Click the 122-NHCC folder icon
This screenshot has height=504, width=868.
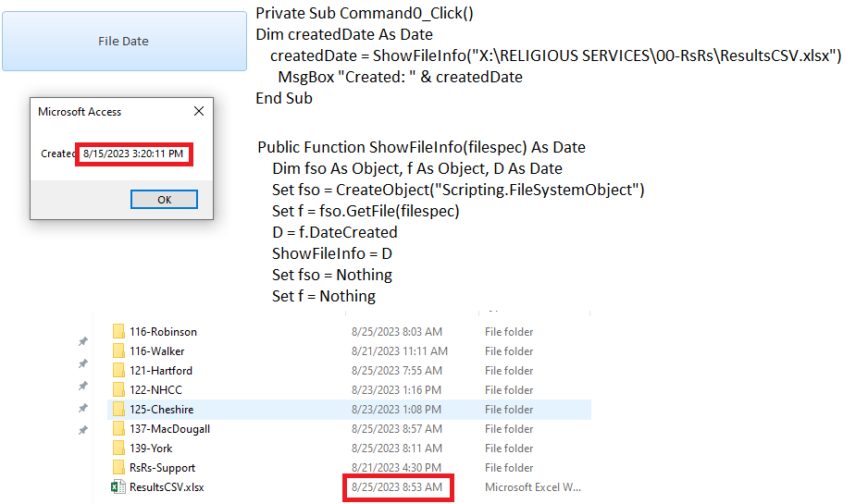(118, 390)
